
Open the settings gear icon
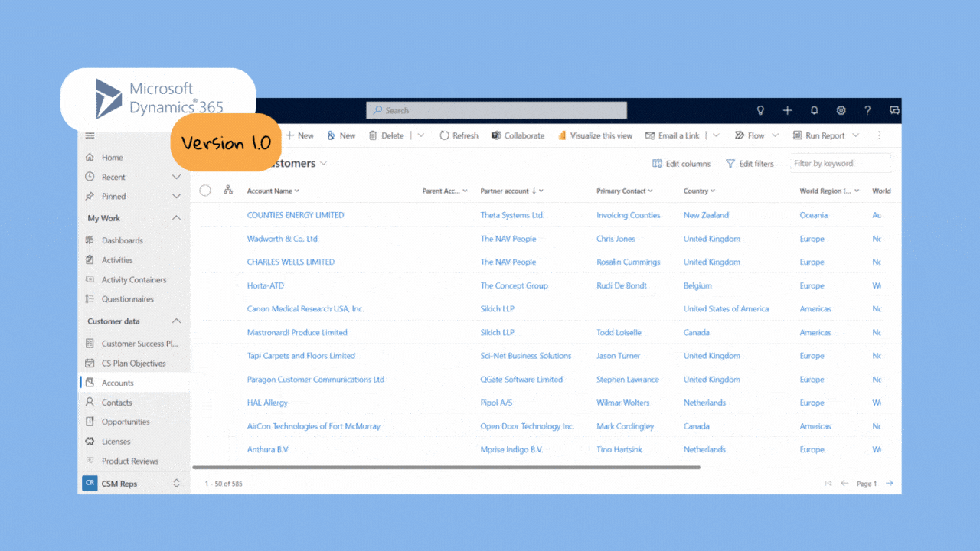841,110
